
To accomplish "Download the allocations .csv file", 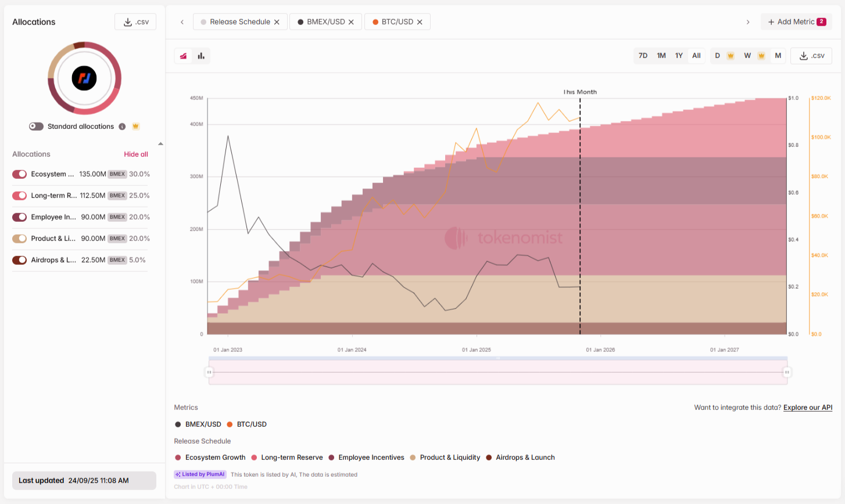I will tap(135, 22).
